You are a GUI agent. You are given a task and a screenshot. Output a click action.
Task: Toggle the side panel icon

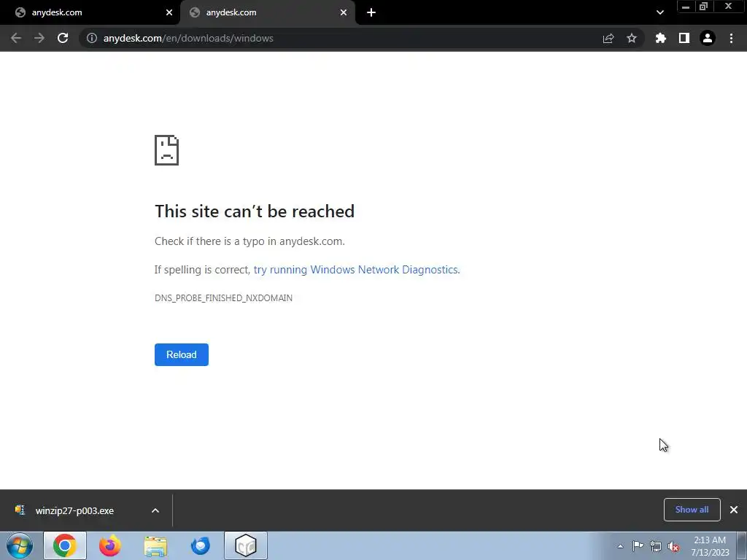pyautogui.click(x=684, y=38)
